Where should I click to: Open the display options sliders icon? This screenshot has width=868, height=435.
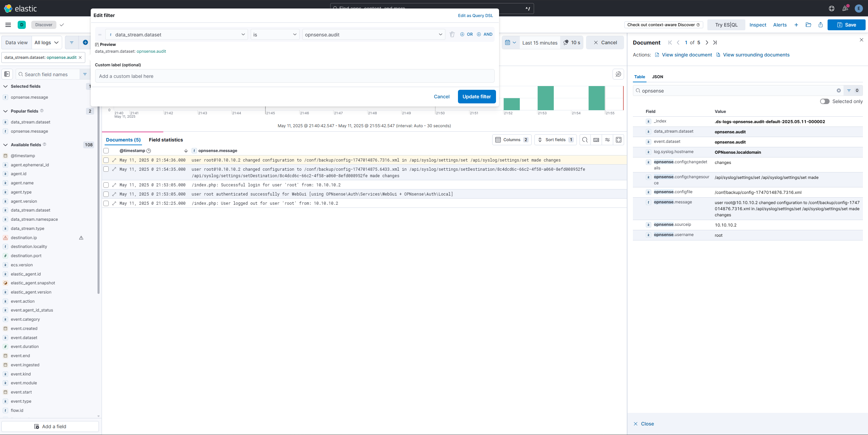click(607, 140)
